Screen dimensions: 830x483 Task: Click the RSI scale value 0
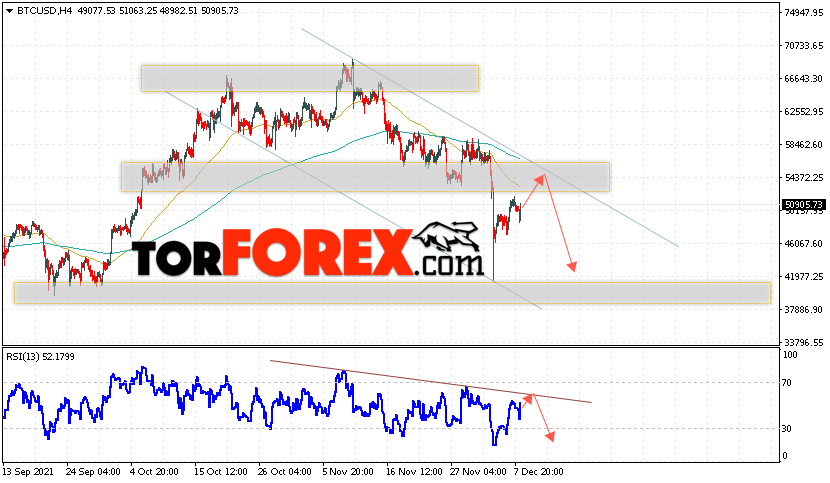785,455
